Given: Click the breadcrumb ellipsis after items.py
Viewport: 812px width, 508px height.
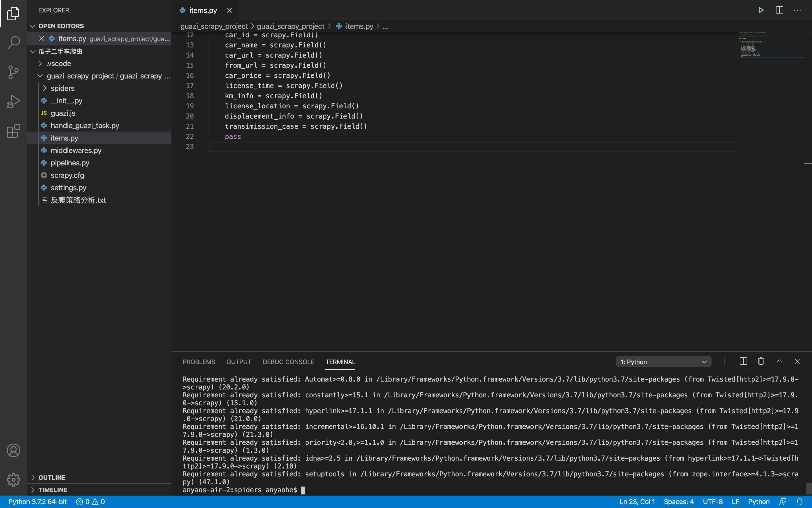Looking at the screenshot, I should [x=385, y=26].
